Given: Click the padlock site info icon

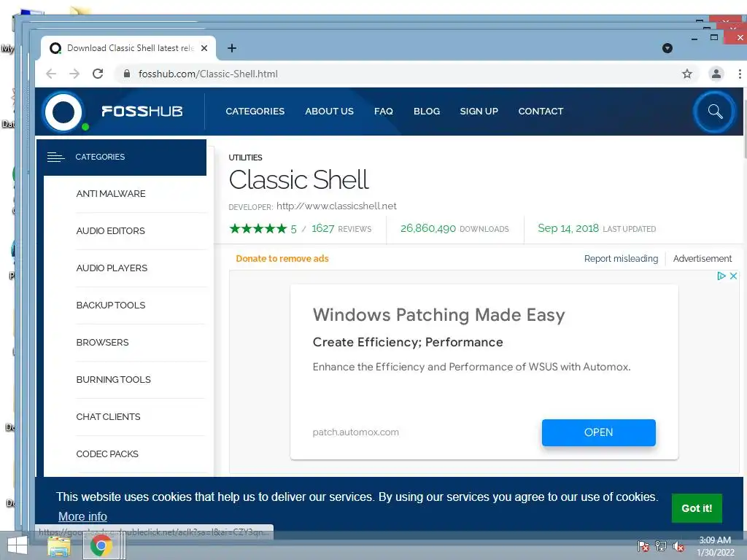Looking at the screenshot, I should click(x=126, y=74).
